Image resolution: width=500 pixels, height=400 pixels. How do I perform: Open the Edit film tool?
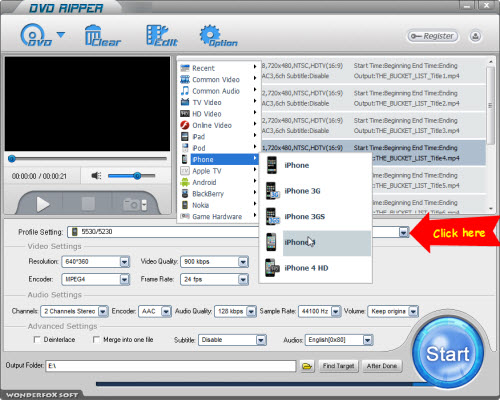click(x=162, y=35)
